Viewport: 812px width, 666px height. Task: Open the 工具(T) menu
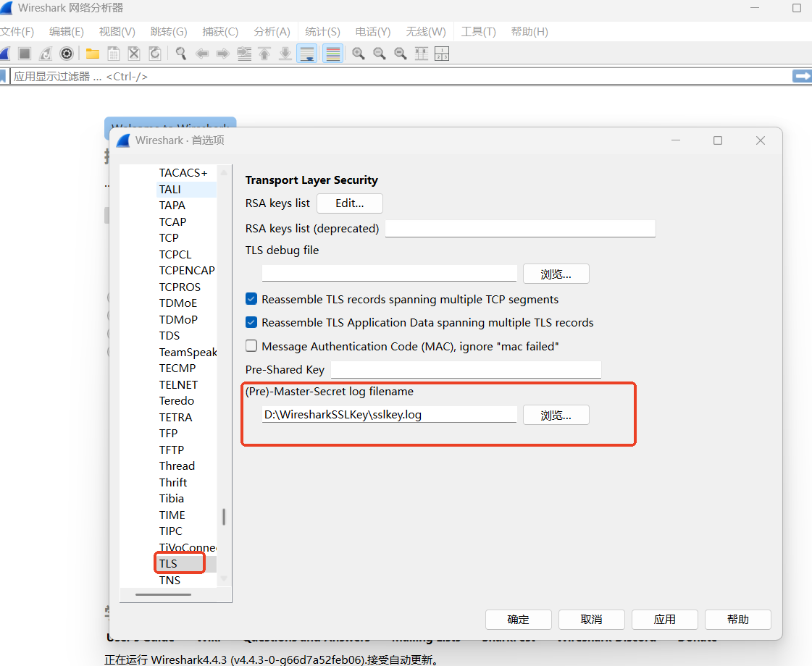(479, 32)
